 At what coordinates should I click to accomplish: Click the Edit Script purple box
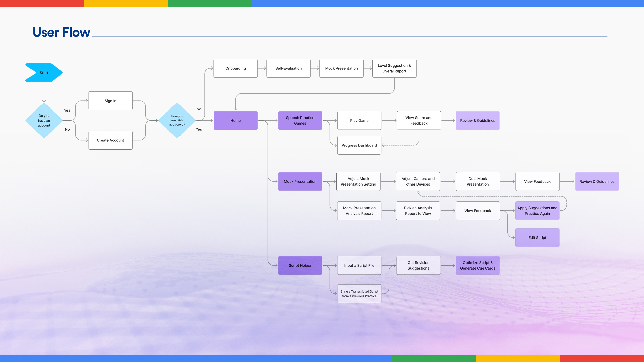click(537, 238)
